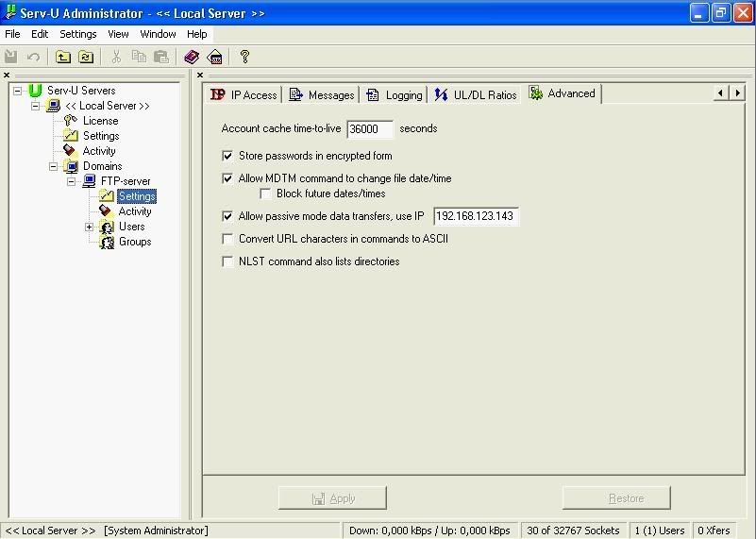
Task: Uncheck Store passwords in encrypted form
Action: click(227, 156)
